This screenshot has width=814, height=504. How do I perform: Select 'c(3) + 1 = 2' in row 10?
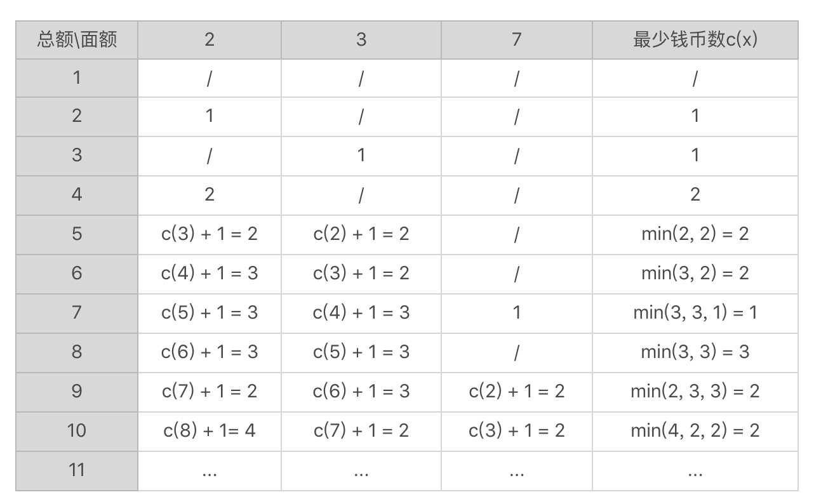(x=516, y=430)
